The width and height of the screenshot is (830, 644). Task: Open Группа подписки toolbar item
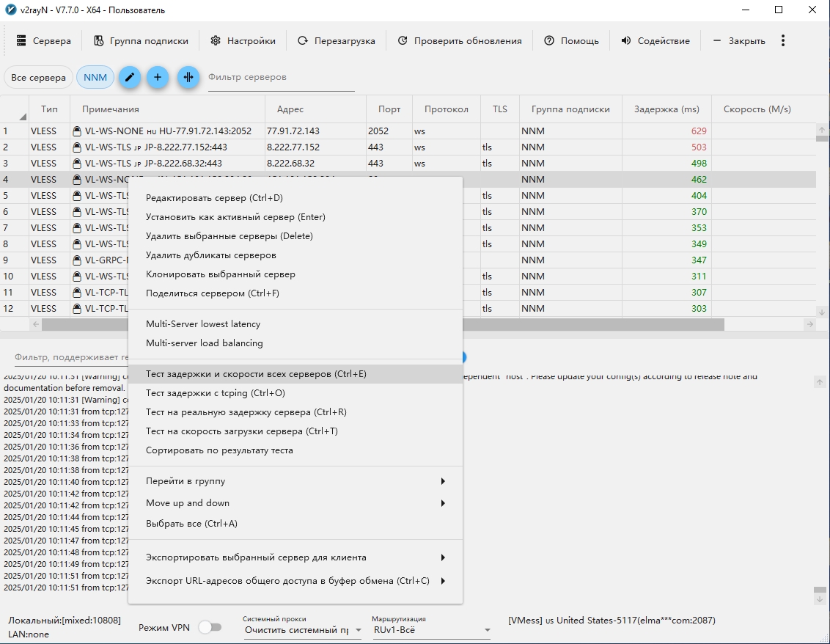[142, 41]
